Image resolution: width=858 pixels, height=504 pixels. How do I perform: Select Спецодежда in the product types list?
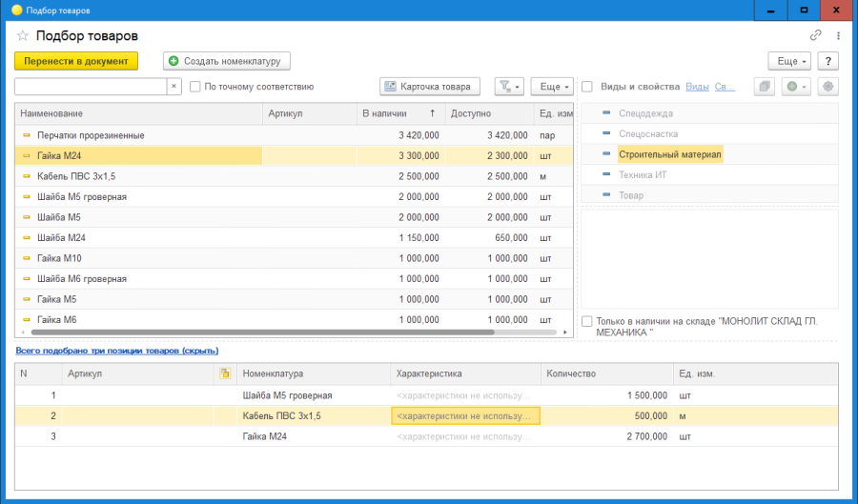point(645,113)
